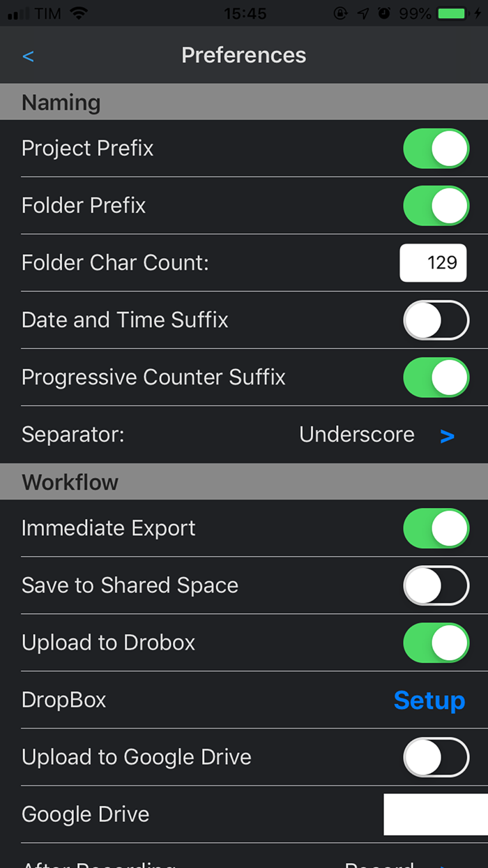This screenshot has height=868, width=488.
Task: Toggle Progressive Counter Suffix off
Action: point(436,377)
